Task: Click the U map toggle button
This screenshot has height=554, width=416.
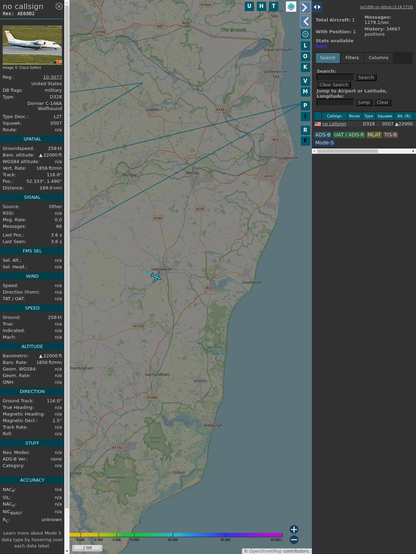Action: (249, 6)
